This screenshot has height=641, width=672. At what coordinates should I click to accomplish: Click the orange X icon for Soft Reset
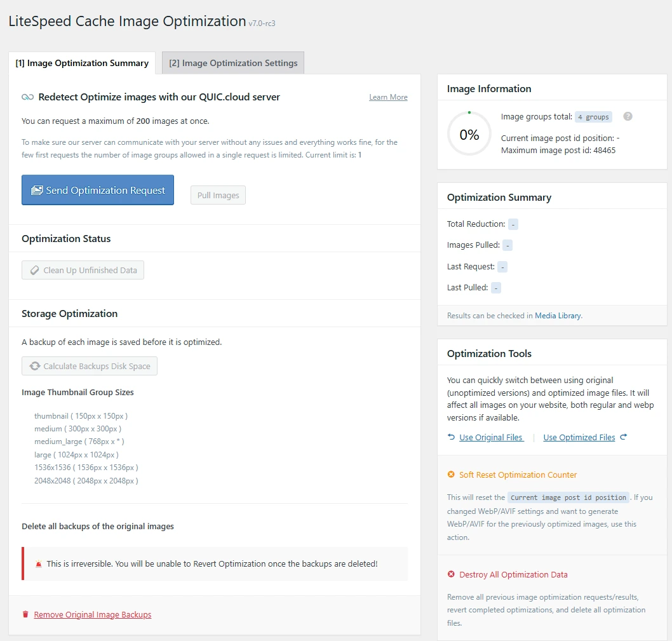(451, 474)
